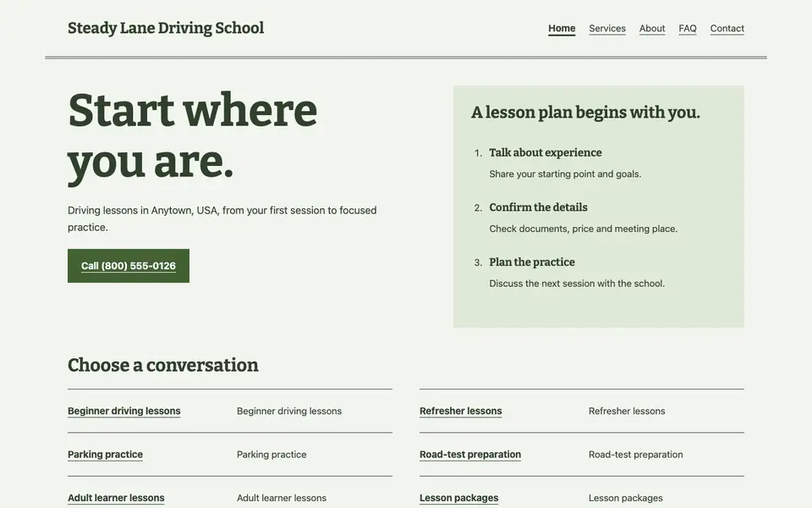The width and height of the screenshot is (812, 508).
Task: Click the plain 'Road-test preparation' description text
Action: coord(635,455)
